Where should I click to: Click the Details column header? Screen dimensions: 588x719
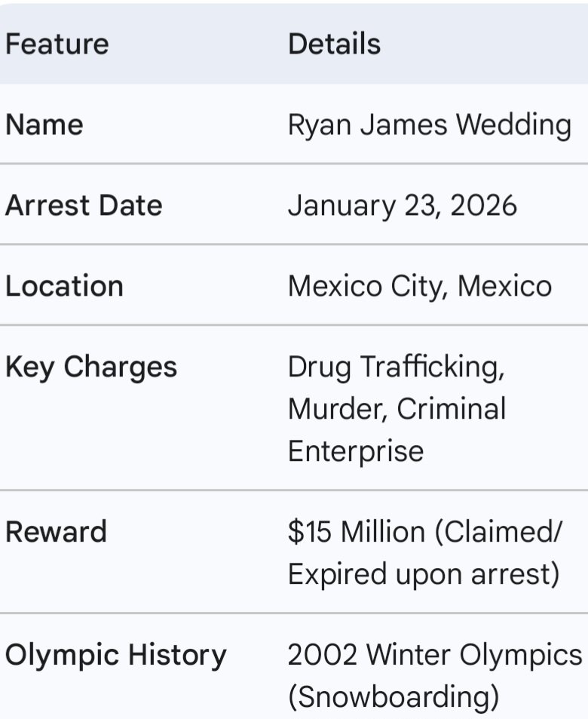pos(334,44)
